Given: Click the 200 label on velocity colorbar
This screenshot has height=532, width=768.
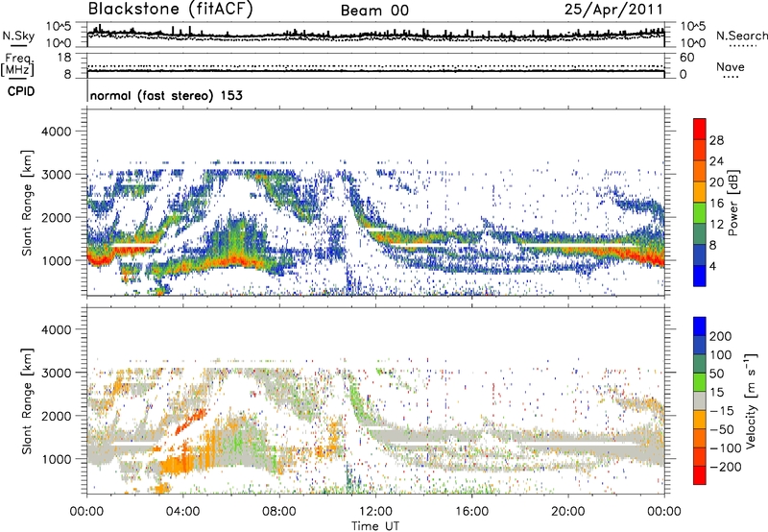Looking at the screenshot, I should coord(721,336).
